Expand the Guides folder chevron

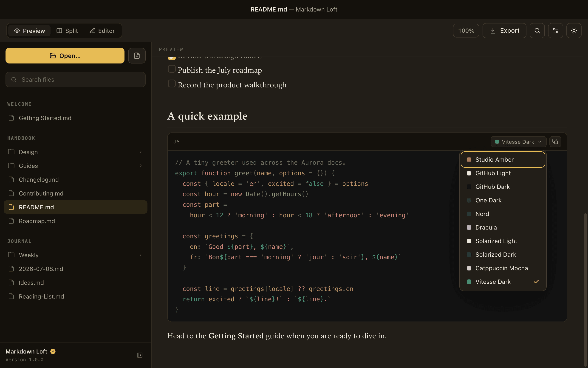[140, 166]
